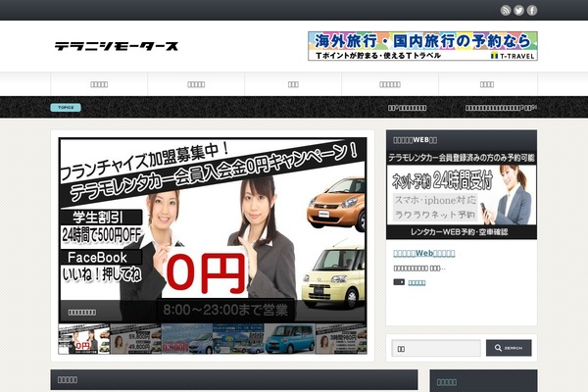Select slider thumbnail showing 9,800円 car

pyautogui.click(x=187, y=339)
